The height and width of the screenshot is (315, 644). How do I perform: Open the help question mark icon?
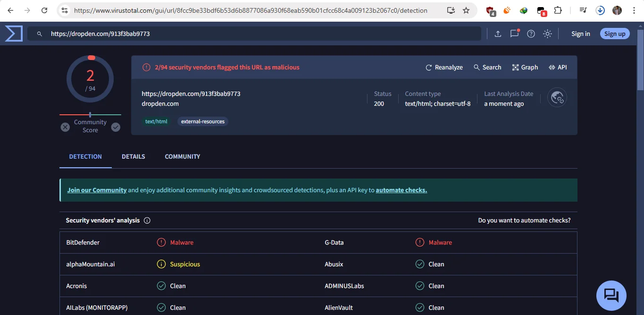[531, 34]
